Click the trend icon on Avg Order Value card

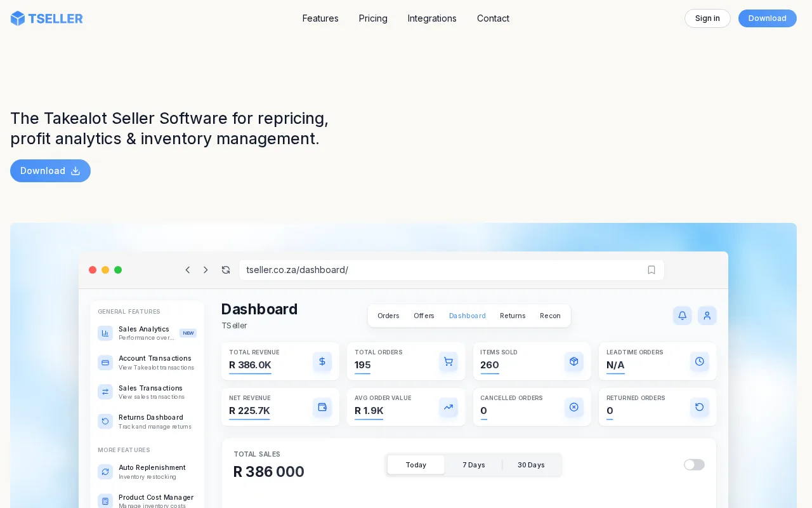point(449,407)
